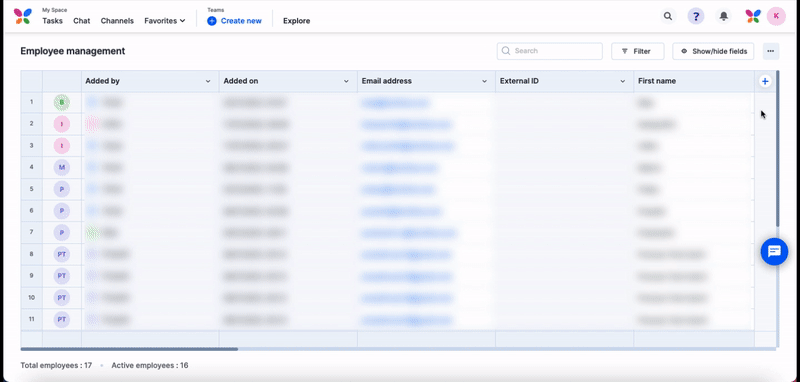Click row number 11
Screen dimensions: 800x382
pos(32,319)
